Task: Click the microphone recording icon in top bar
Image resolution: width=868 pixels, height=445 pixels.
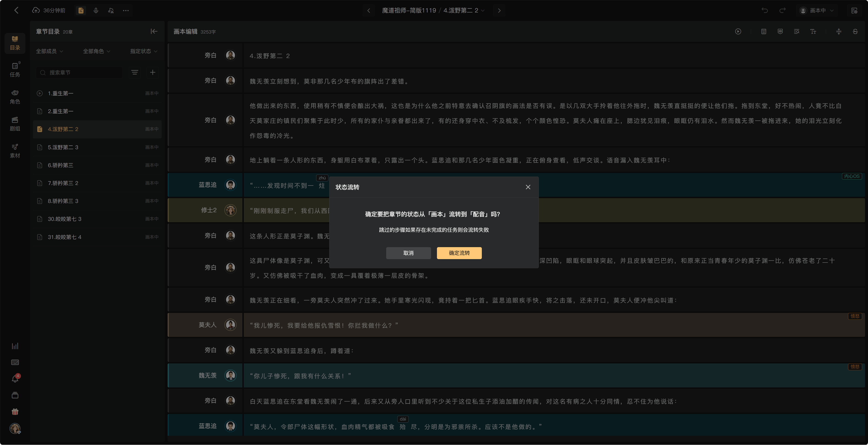Action: (x=96, y=10)
